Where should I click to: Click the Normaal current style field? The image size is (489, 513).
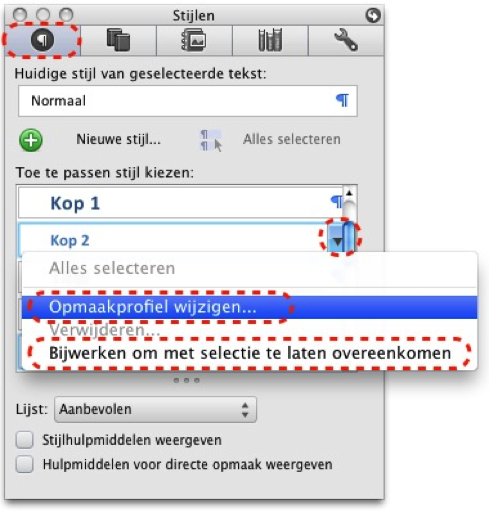188,101
